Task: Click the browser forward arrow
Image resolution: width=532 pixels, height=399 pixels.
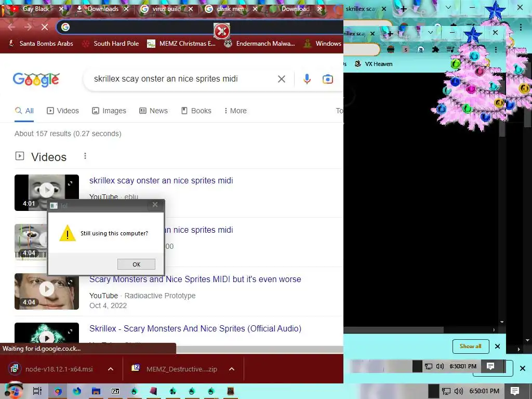Action: pyautogui.click(x=28, y=27)
